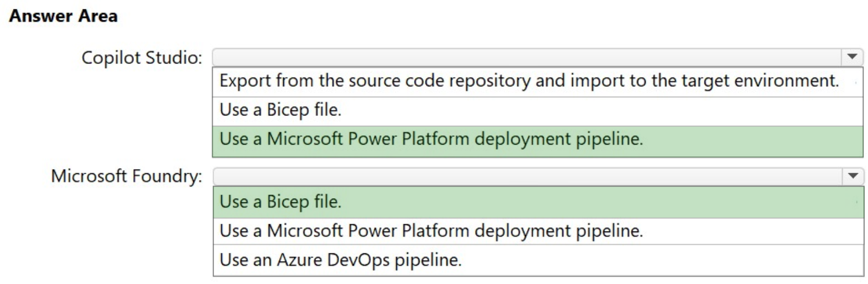Viewport: 868px width, 284px height.
Task: Choose 'Use a Bicep file' under Copilot Studio
Action: (537, 111)
